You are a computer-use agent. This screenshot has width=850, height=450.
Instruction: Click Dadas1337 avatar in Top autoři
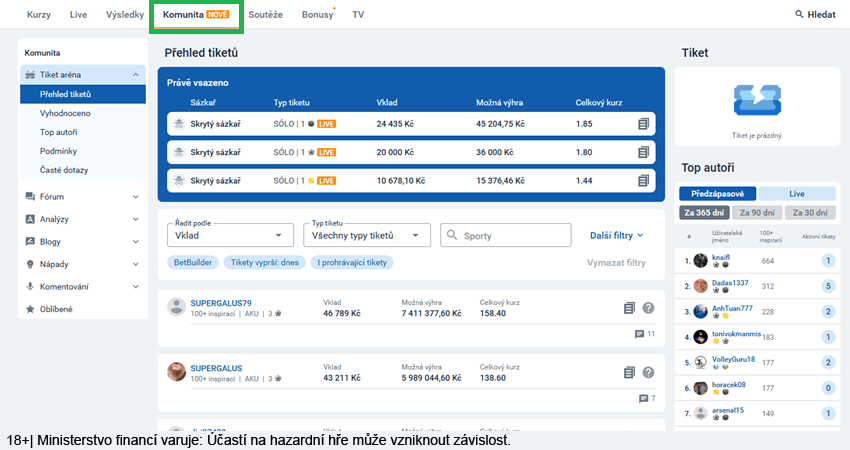pyautogui.click(x=701, y=286)
